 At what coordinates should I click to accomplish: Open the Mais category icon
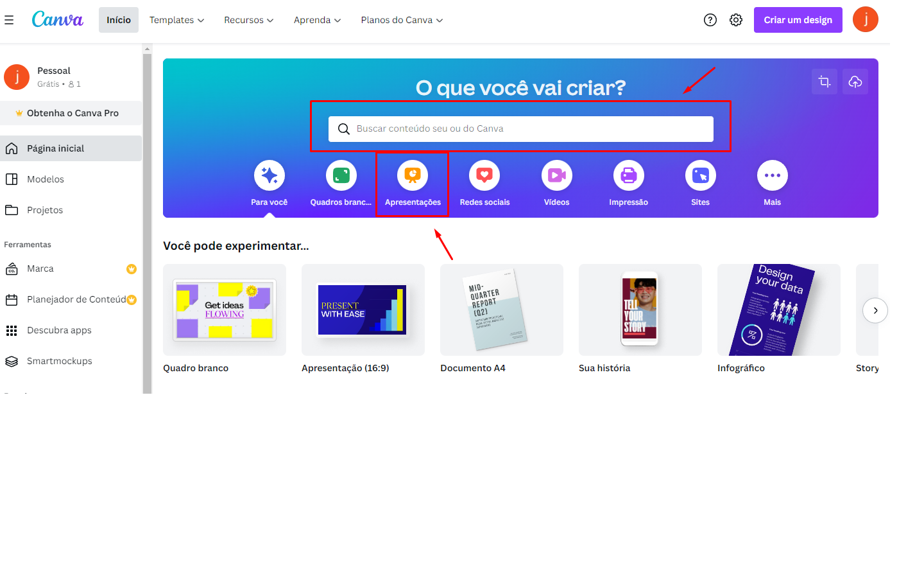pos(773,175)
